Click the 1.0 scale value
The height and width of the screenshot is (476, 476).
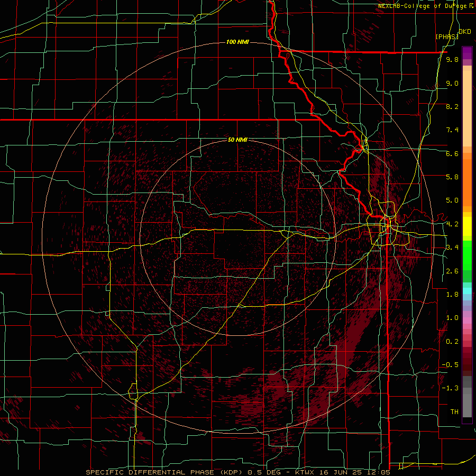(452, 318)
